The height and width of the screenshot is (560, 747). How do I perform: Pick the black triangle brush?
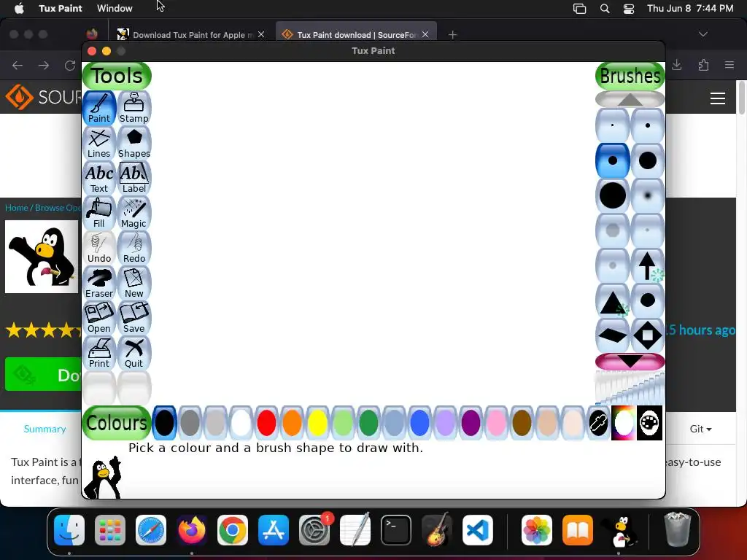pos(613,300)
